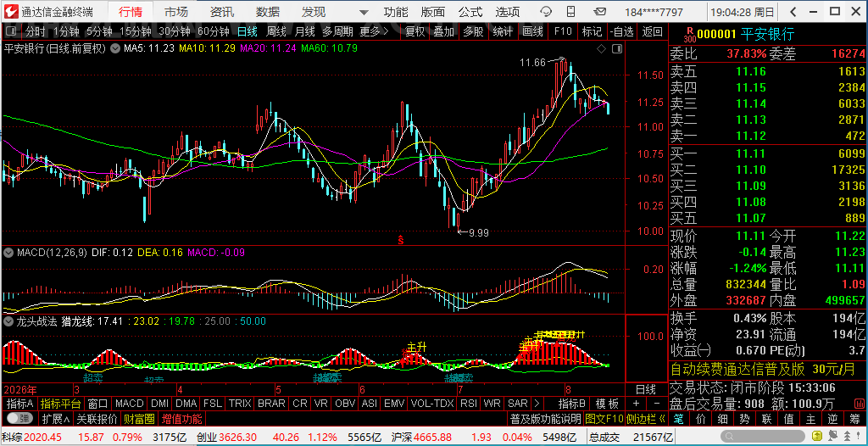Open the 数据 main tab

[268, 12]
